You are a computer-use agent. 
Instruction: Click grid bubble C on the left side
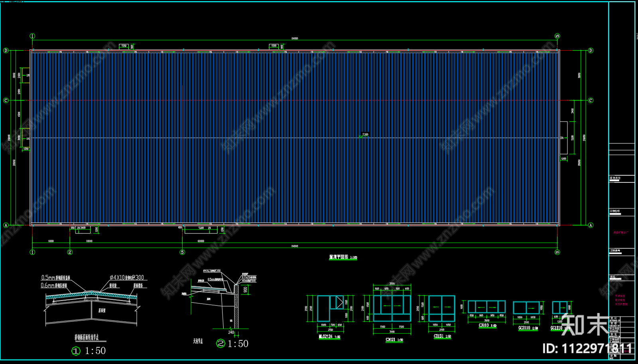[6, 100]
